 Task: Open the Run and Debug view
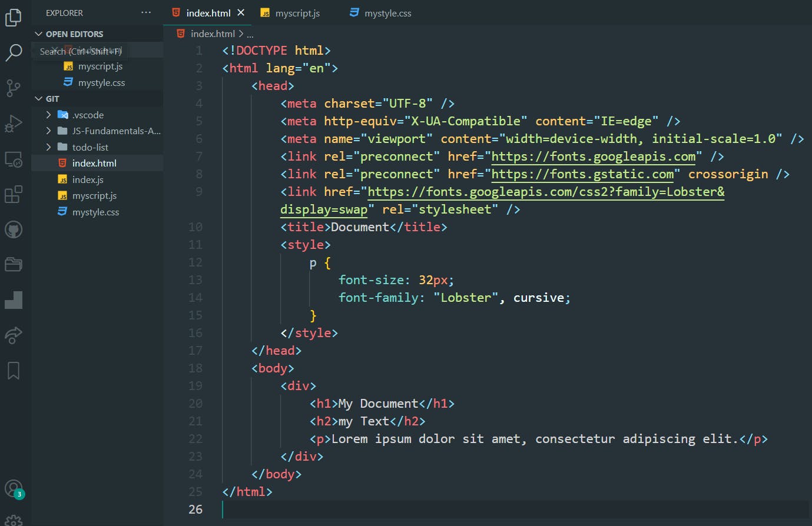coord(14,124)
